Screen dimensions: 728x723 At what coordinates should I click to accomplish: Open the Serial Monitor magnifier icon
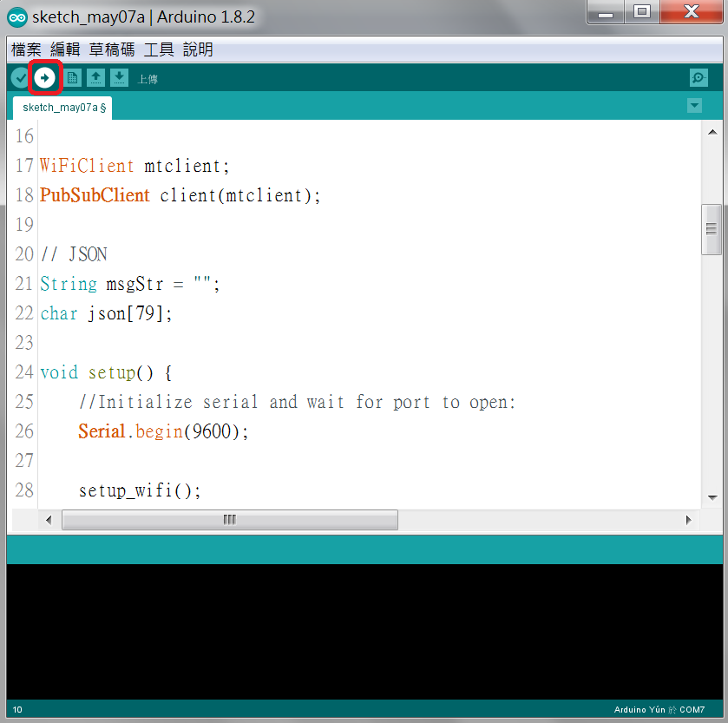click(698, 78)
